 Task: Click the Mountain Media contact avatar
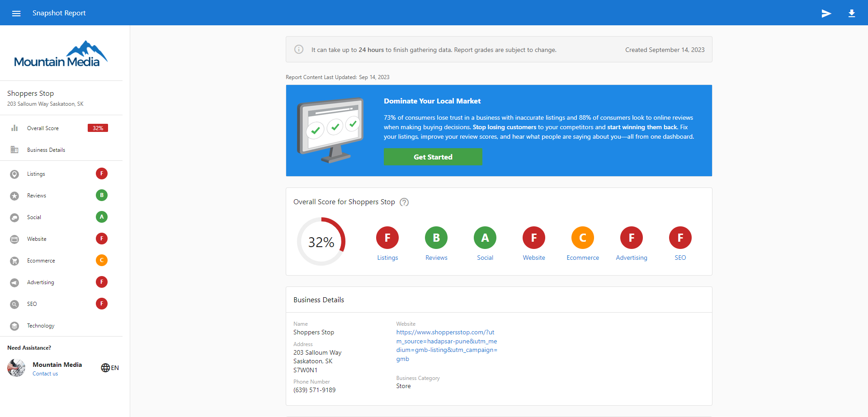[16, 368]
